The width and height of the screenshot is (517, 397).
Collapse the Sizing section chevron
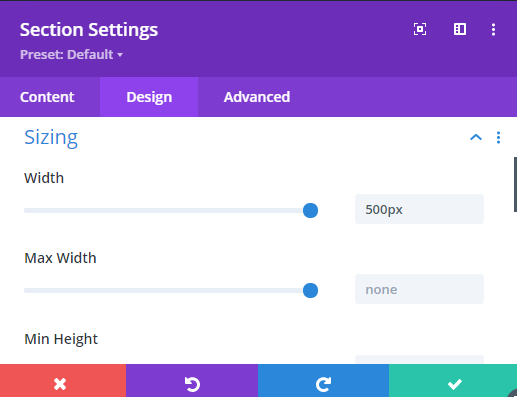pyautogui.click(x=476, y=137)
